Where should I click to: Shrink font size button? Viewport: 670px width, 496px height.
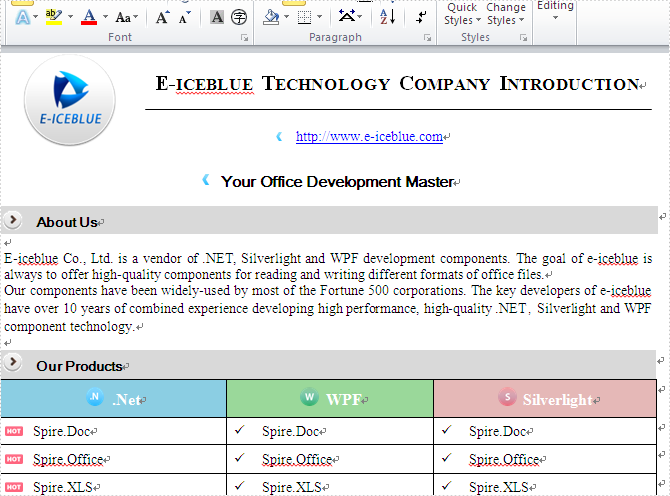click(x=185, y=18)
